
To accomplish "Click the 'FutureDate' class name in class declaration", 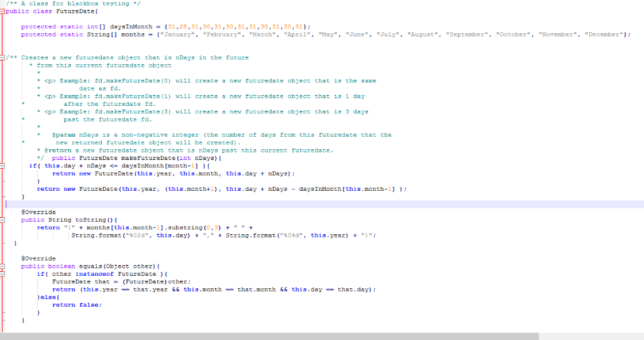I will (x=75, y=11).
